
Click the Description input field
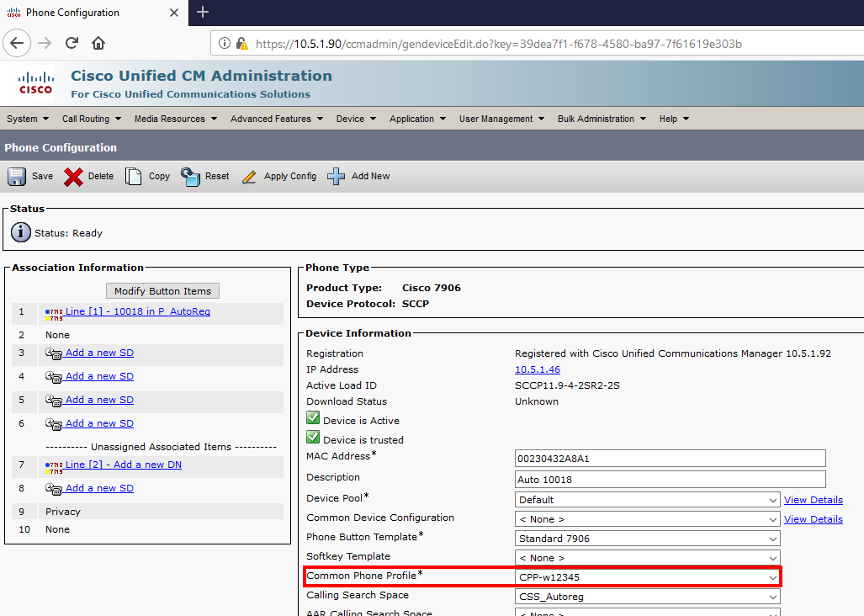670,480
